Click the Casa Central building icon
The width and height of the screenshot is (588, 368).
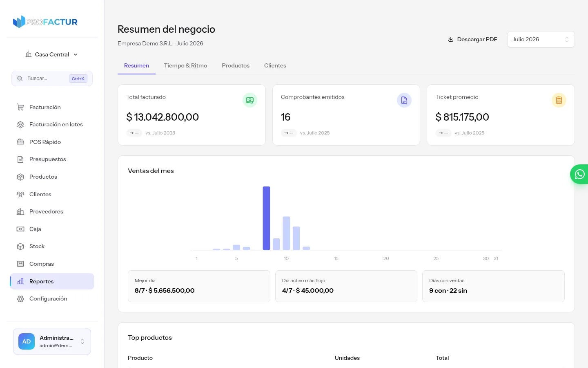coord(29,54)
